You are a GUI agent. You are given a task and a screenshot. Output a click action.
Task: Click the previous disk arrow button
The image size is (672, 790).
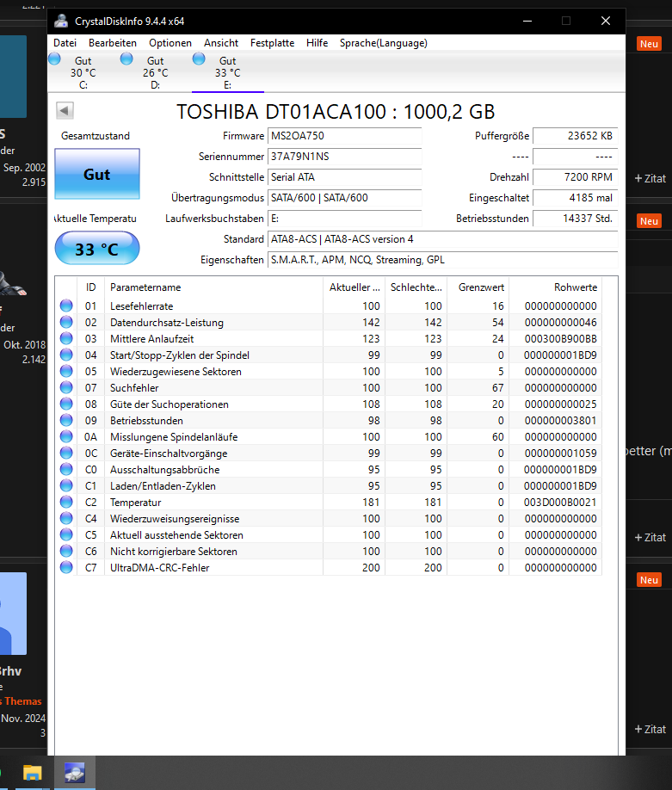coord(65,110)
